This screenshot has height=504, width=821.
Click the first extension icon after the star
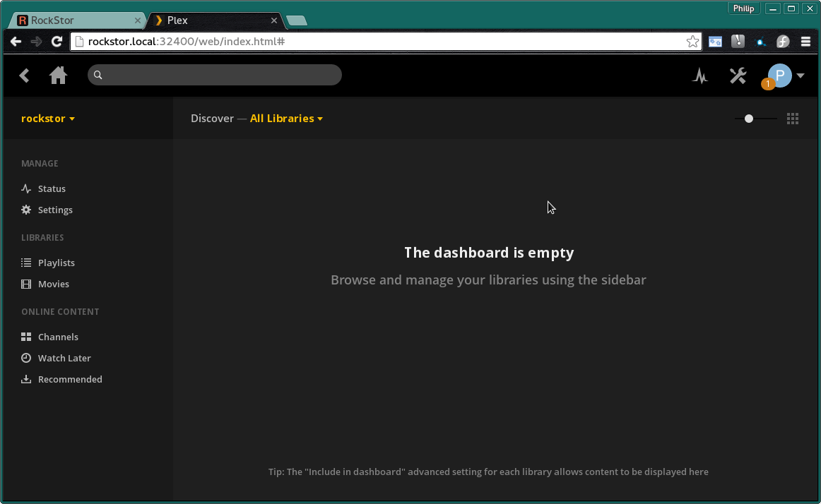(x=715, y=42)
